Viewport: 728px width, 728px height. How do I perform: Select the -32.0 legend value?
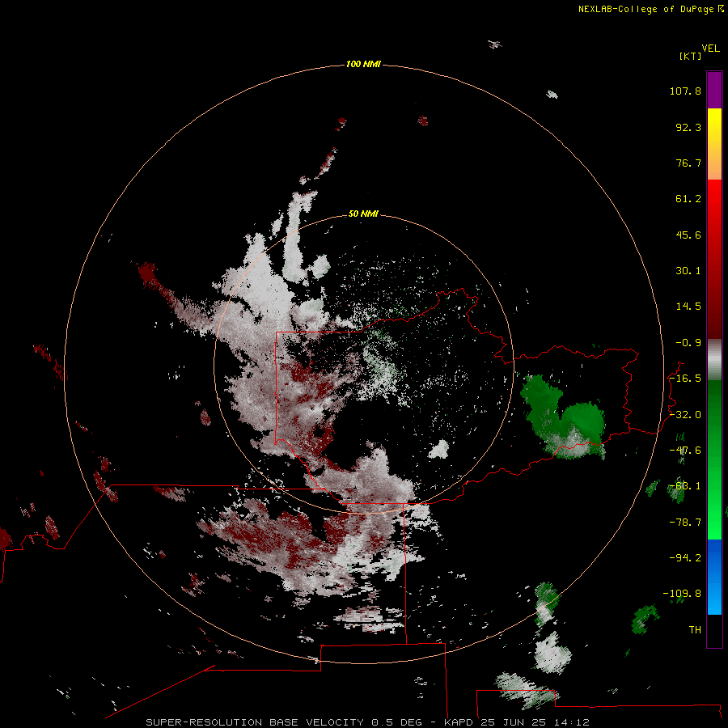(x=685, y=415)
